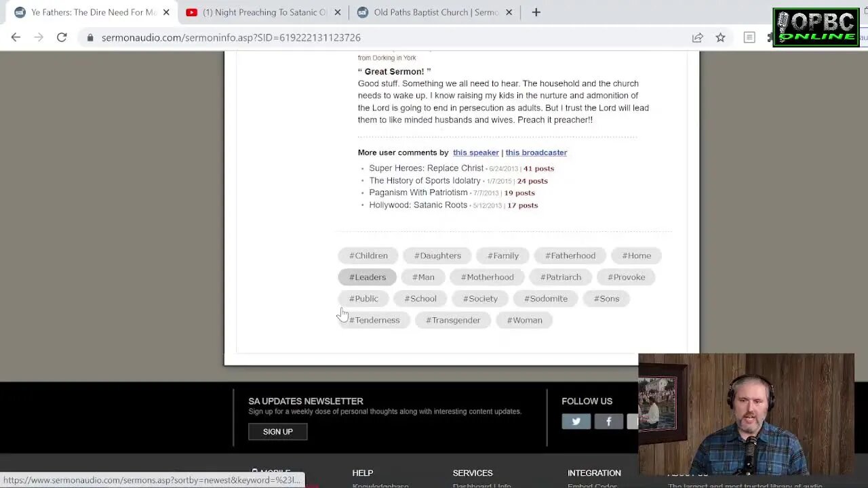
Task: Click the webcam video overlay
Action: tap(746, 415)
